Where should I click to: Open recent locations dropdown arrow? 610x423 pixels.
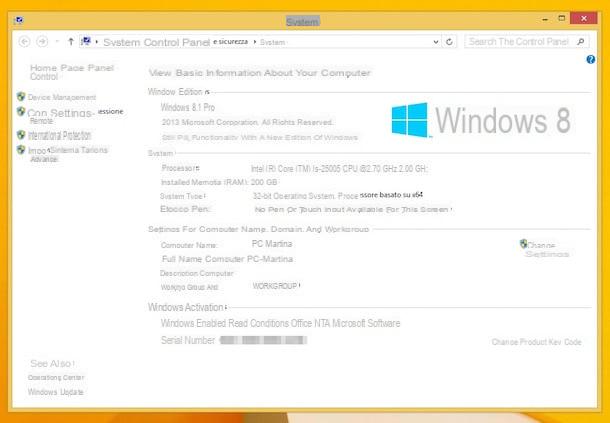(57, 42)
